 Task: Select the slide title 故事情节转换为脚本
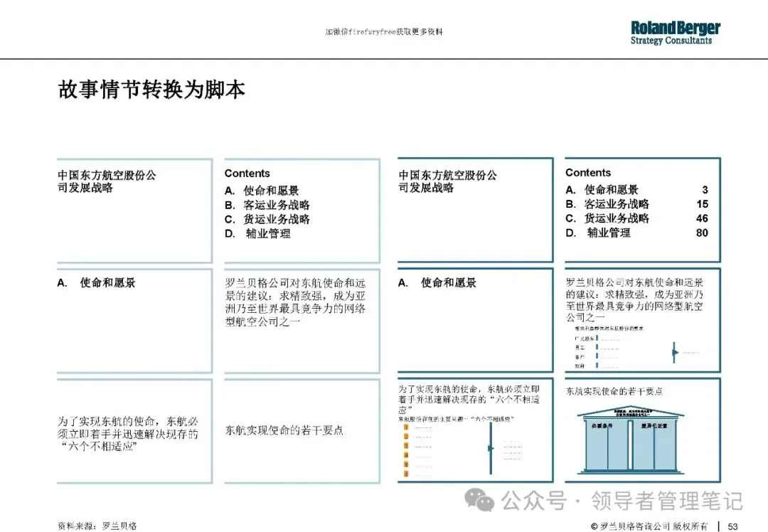[151, 90]
